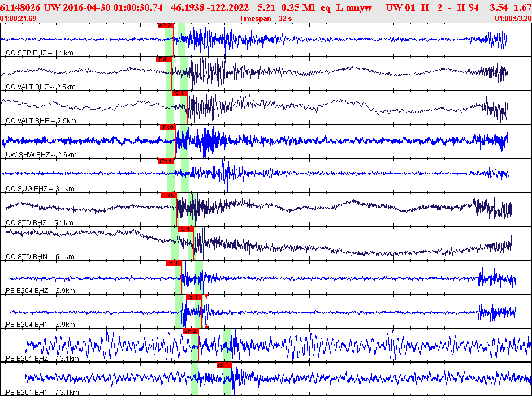Select the iS 1 pick on VALT BHE
The image size is (532, 396).
coord(179,93)
